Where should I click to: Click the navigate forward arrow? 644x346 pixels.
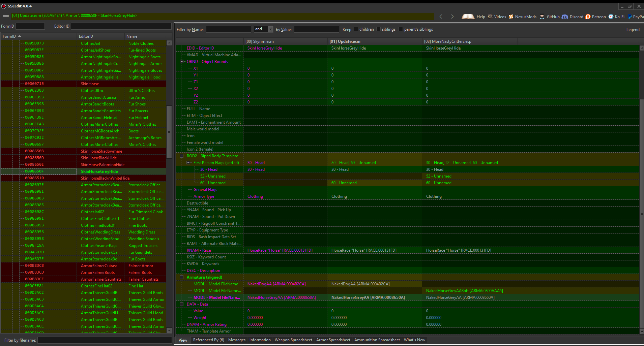click(x=452, y=17)
